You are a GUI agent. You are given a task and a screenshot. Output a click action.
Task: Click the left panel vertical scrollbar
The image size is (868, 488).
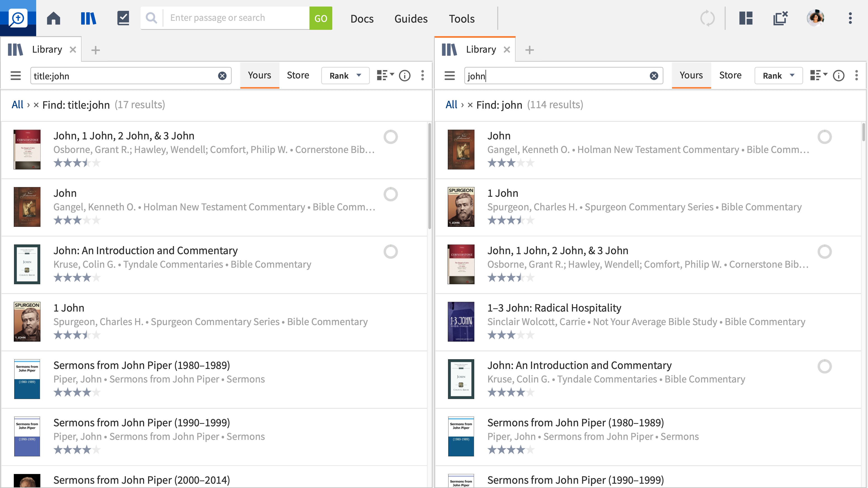(x=430, y=176)
